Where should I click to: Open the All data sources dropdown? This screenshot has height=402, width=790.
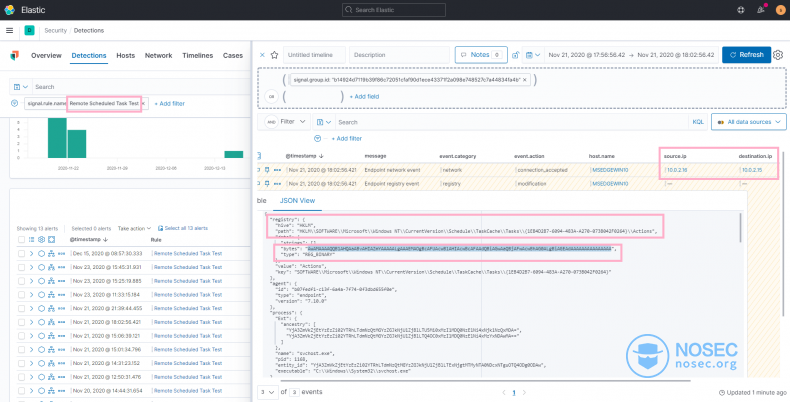(x=749, y=122)
